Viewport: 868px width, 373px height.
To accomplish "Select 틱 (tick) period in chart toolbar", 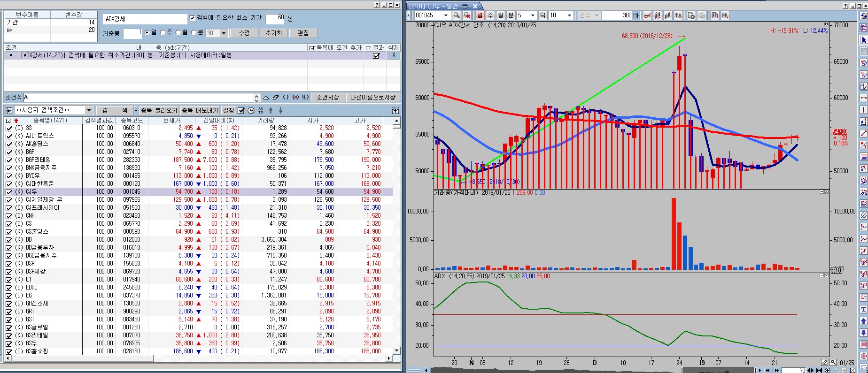I will tap(542, 15).
